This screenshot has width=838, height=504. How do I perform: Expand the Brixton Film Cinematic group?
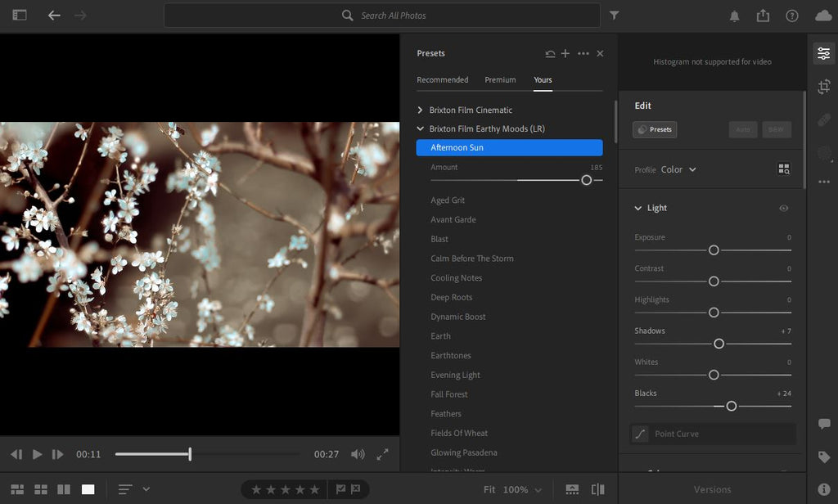coord(421,110)
